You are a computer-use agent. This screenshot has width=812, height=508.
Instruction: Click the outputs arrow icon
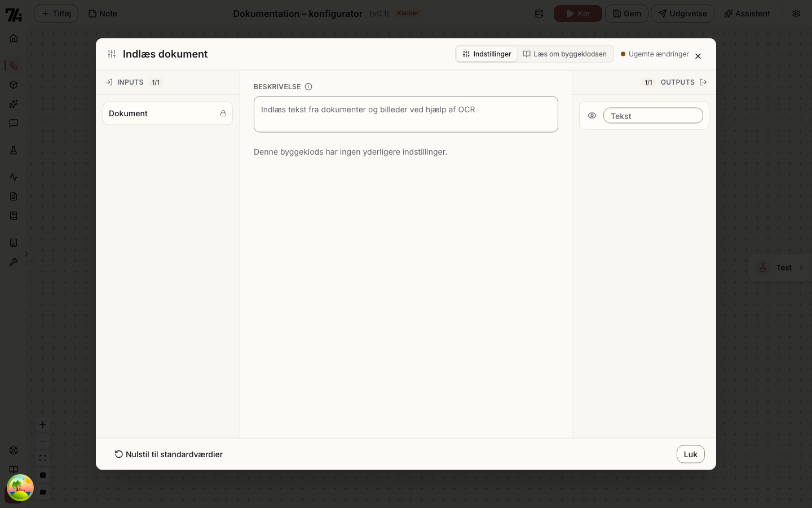pyautogui.click(x=703, y=82)
